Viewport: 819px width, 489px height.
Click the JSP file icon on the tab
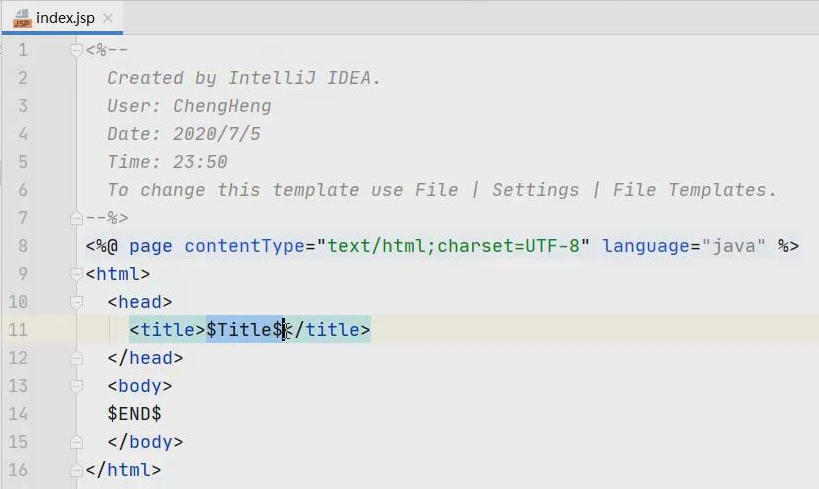(22, 18)
